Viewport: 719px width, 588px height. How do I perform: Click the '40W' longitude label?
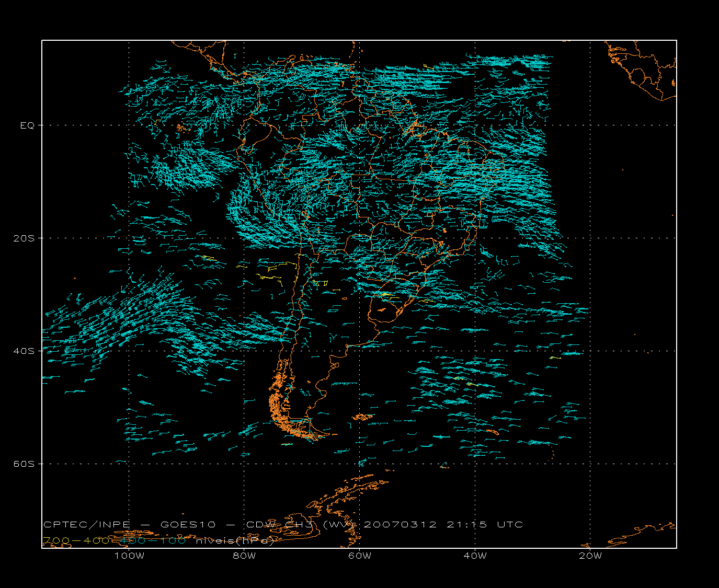pos(475,556)
